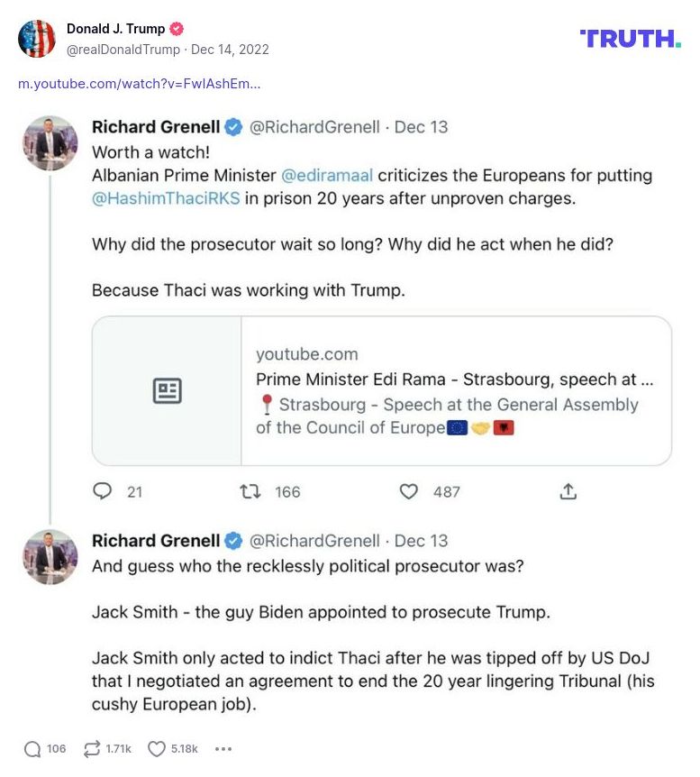Click the like heart icon showing 487
700x777 pixels.
tap(409, 492)
